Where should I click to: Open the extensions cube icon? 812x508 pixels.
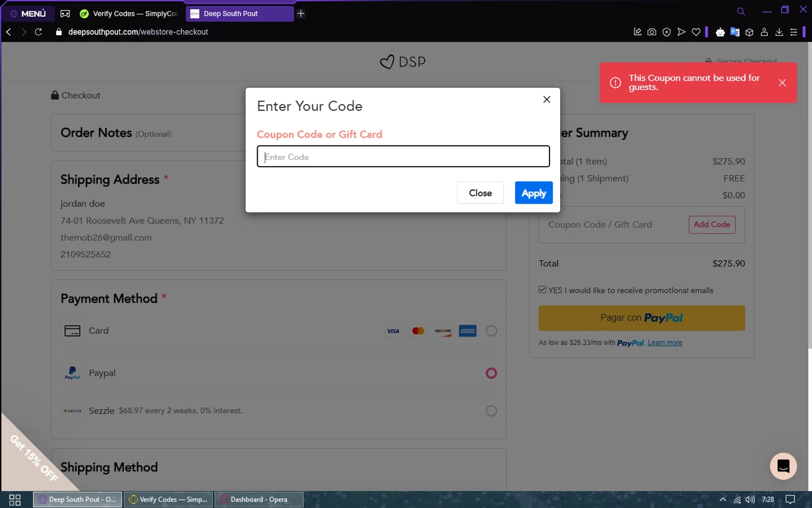749,32
